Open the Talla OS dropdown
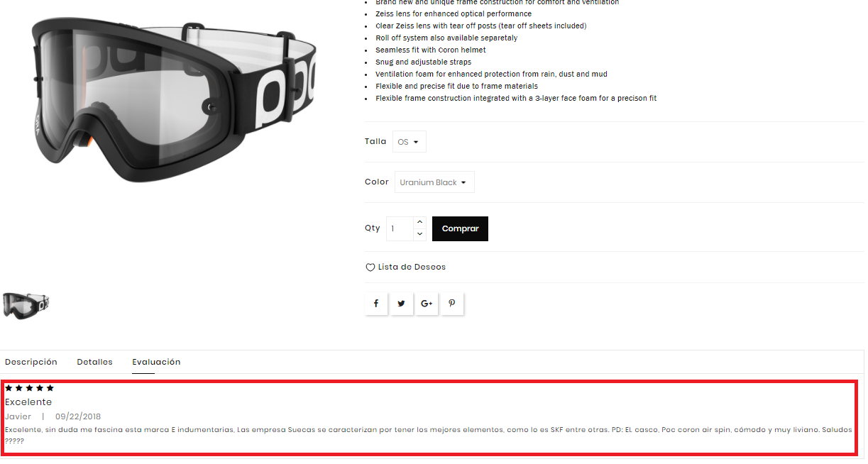The height and width of the screenshot is (464, 868). [x=409, y=142]
